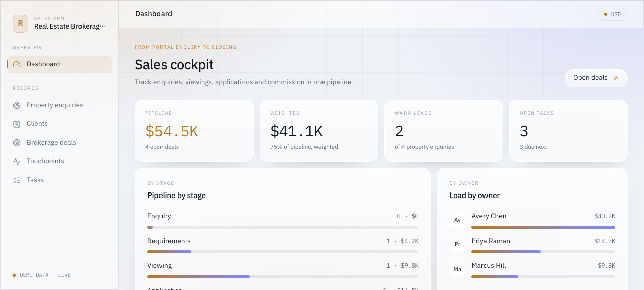
Task: Click the Viewing stage label
Action: point(159,266)
